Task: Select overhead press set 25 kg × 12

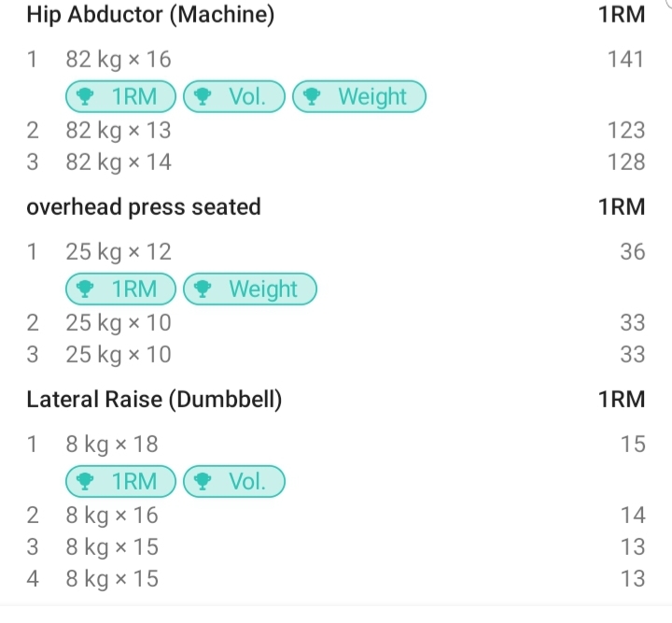Action: (119, 252)
